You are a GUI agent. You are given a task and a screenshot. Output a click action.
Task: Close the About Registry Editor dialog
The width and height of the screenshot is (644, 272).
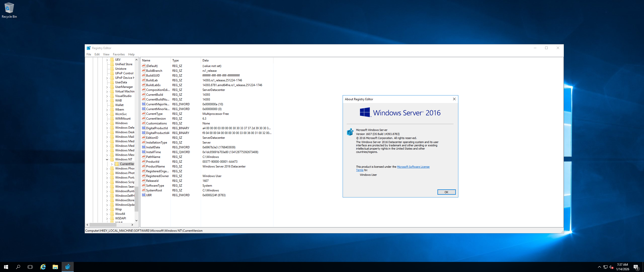tap(454, 99)
